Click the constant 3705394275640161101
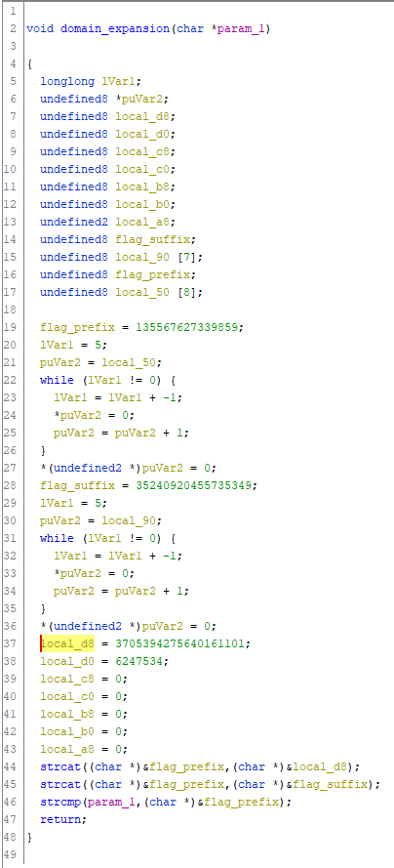Image resolution: width=394 pixels, height=868 pixels. [x=179, y=643]
